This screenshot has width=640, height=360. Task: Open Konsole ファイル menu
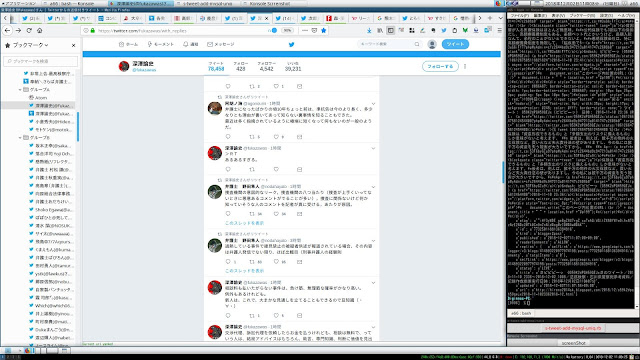[520, 16]
